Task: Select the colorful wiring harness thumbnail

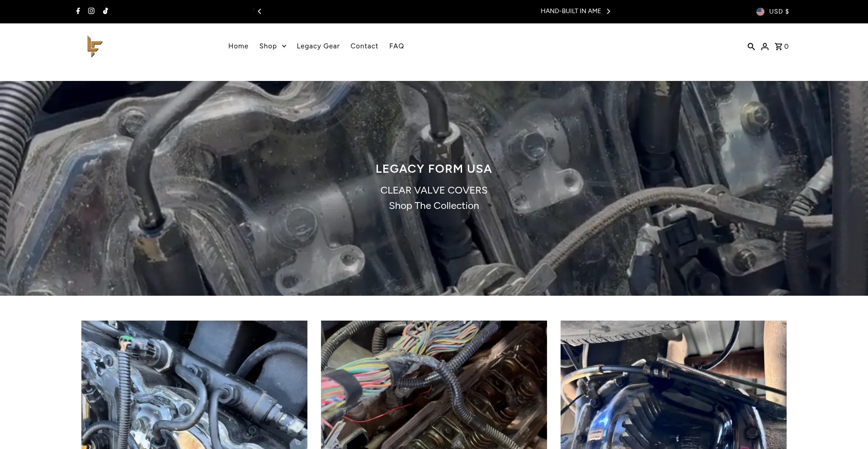Action: point(434,384)
